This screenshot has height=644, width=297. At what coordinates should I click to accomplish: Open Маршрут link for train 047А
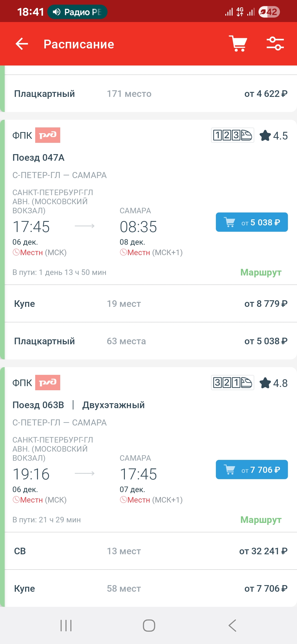click(261, 272)
